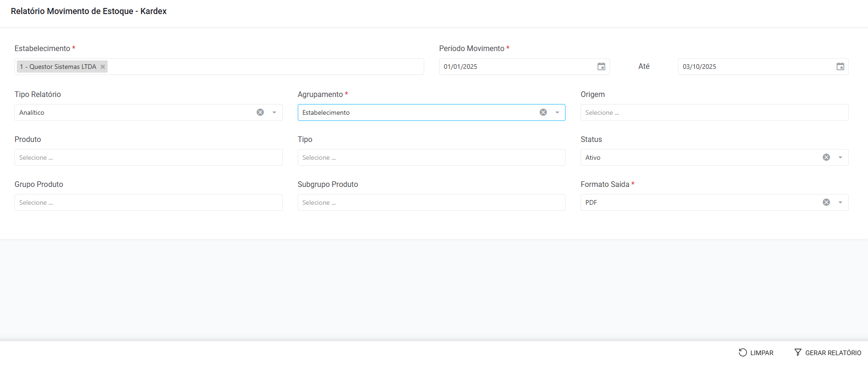The height and width of the screenshot is (365, 868).
Task: Open the Tipo select field
Action: [x=431, y=157]
